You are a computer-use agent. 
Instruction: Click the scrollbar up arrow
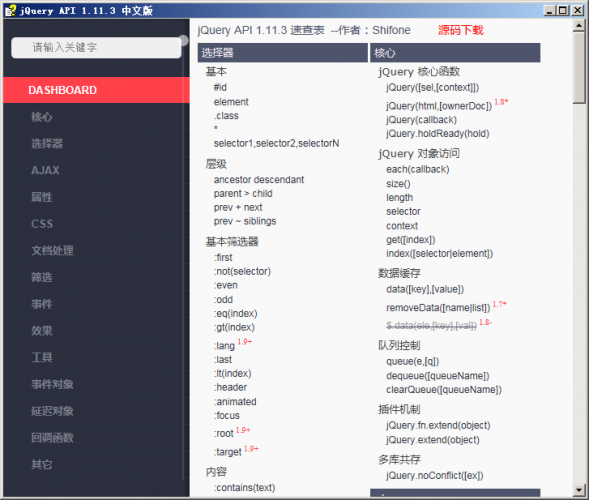click(x=578, y=26)
